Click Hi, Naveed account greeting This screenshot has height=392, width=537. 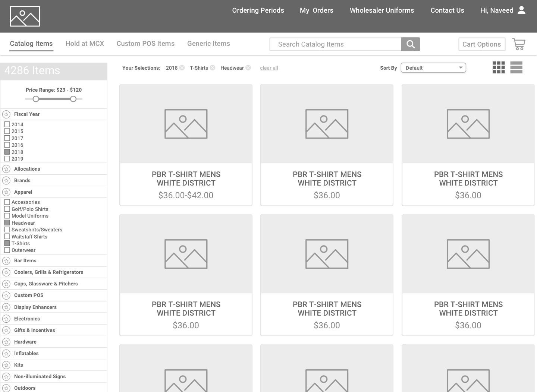tap(497, 10)
